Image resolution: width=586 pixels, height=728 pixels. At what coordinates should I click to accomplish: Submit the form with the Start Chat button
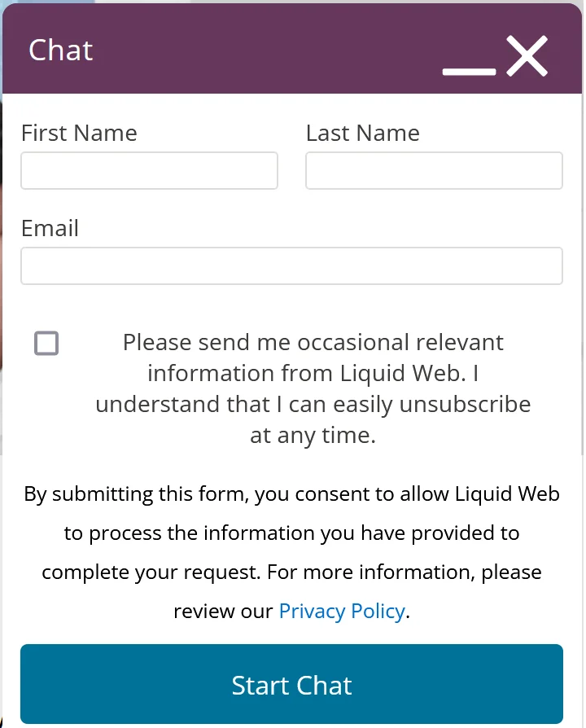pos(291,683)
